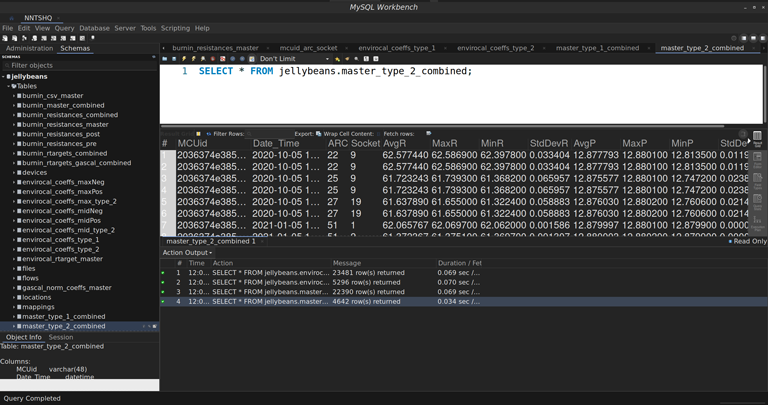Image resolution: width=768 pixels, height=405 pixels.
Task: Open Action Output dropdown
Action: click(188, 253)
